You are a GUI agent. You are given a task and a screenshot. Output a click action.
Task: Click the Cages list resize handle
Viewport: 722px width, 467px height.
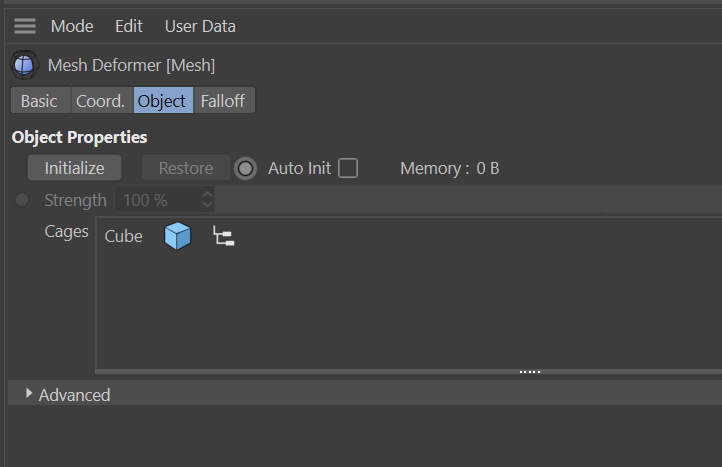point(530,372)
